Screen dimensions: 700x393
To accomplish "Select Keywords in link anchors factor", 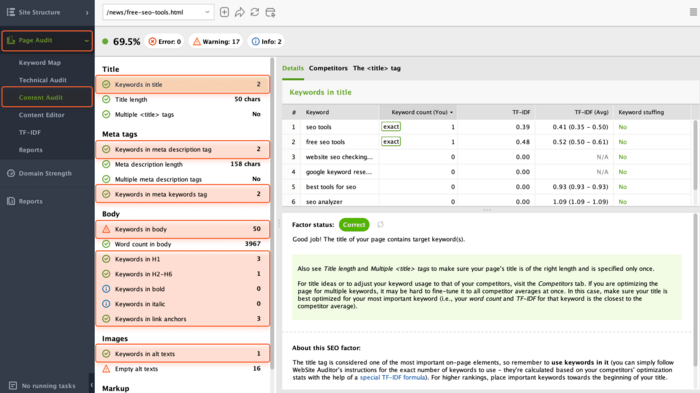I will (183, 319).
